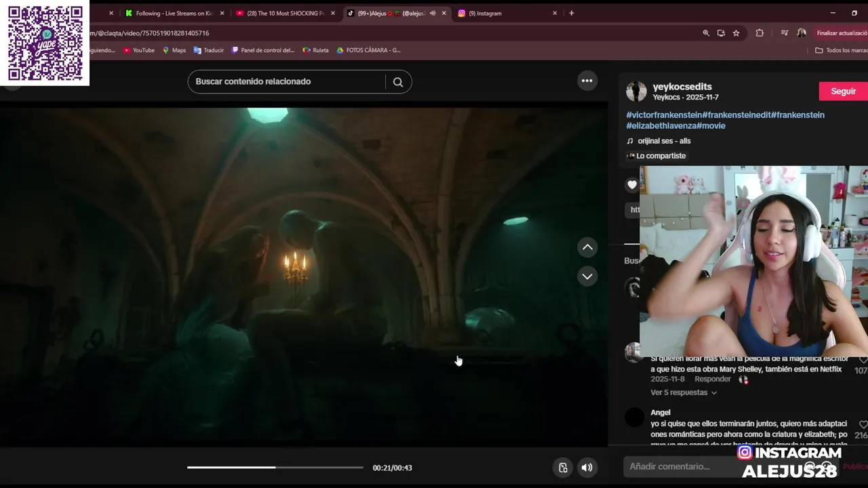Click the browser address bar URL
This screenshot has height=488, width=868.
(149, 33)
